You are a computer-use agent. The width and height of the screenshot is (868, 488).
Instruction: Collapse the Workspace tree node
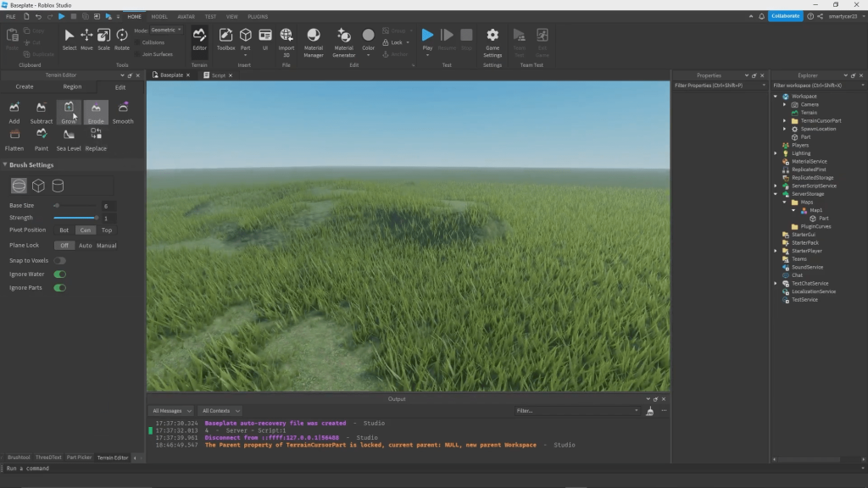click(x=776, y=97)
